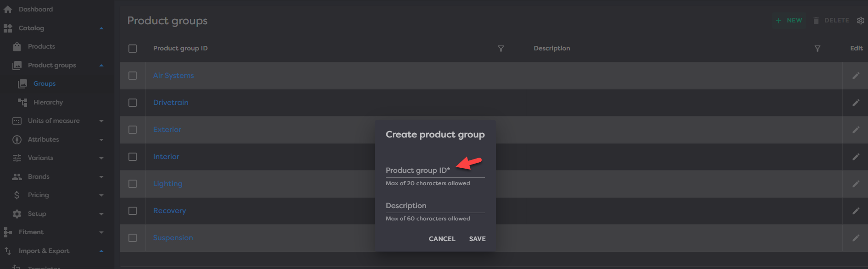Focus the Description text field in dialog
This screenshot has width=868, height=269.
(434, 206)
